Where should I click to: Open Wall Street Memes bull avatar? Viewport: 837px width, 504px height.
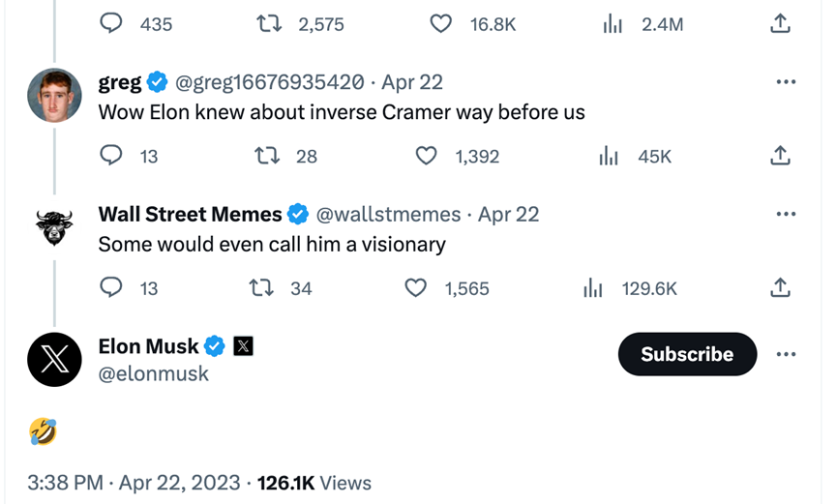54,228
